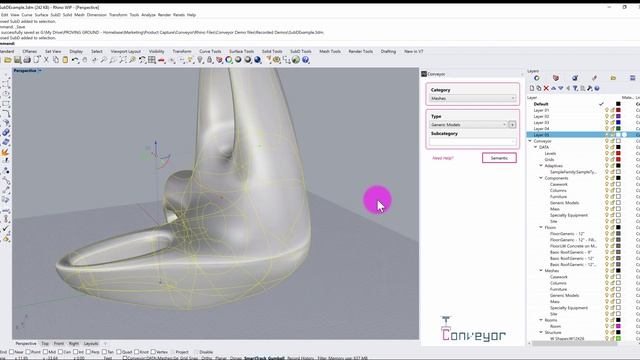Toggle Gumball in the status bar

click(x=276, y=358)
